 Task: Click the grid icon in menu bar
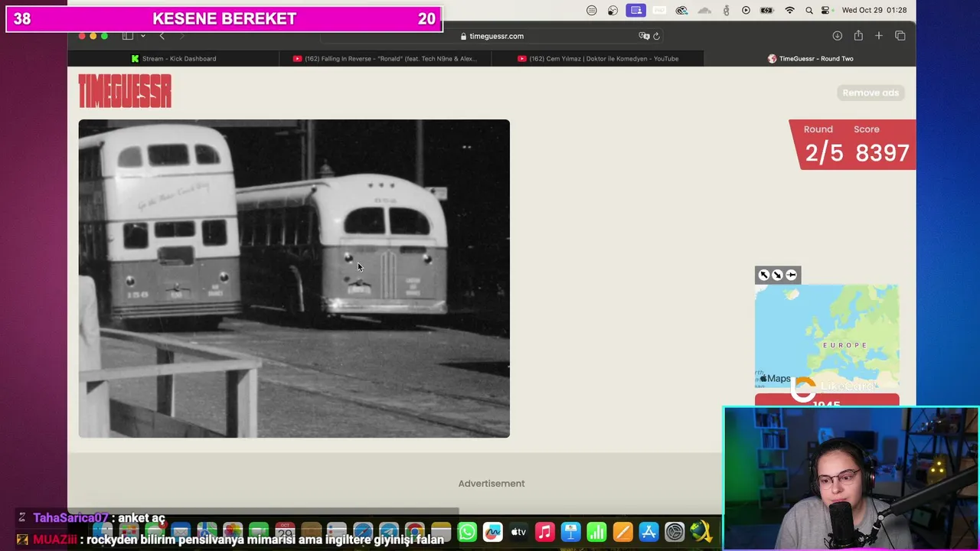pos(592,10)
